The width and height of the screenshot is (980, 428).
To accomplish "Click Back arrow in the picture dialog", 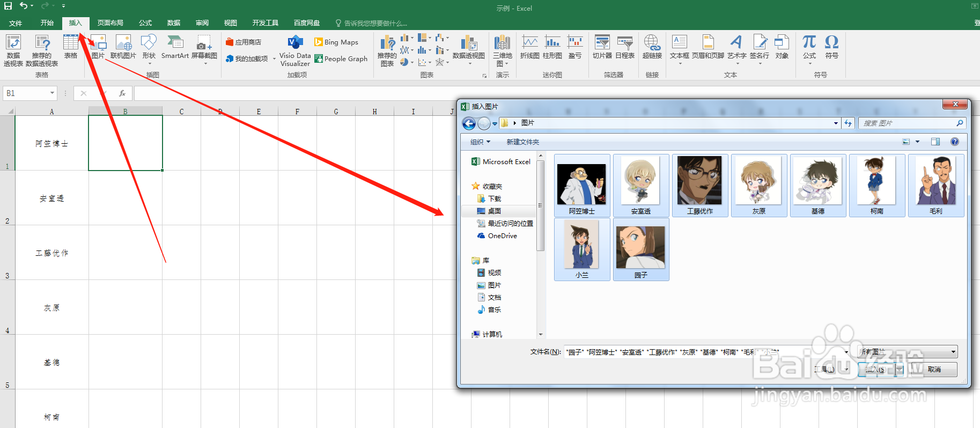I will click(469, 123).
